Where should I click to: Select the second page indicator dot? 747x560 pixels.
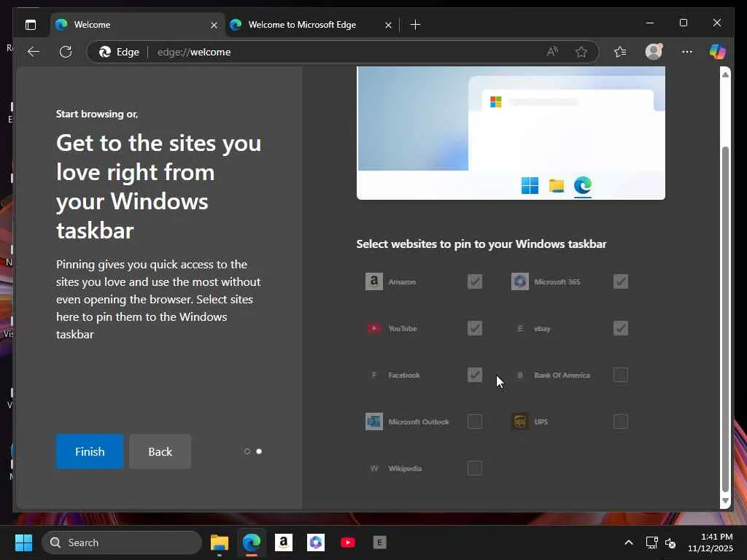(259, 451)
